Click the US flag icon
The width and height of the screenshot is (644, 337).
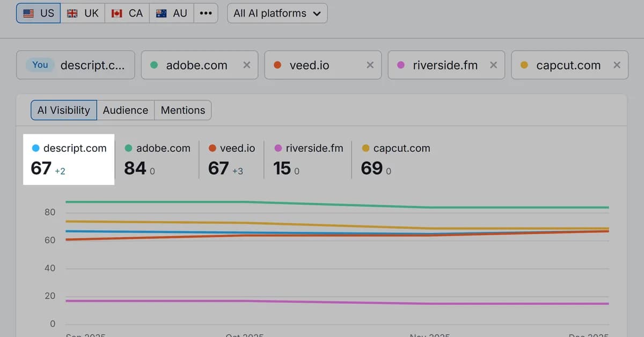click(30, 13)
